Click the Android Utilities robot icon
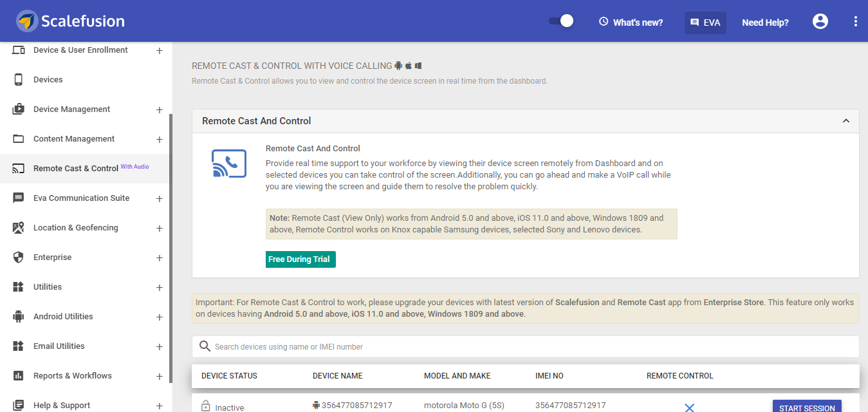 [19, 317]
